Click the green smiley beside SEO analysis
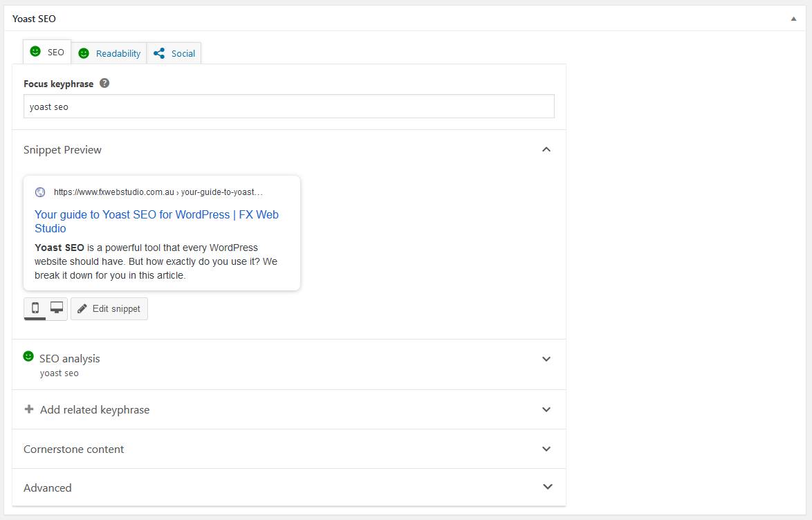The width and height of the screenshot is (812, 520). tap(28, 356)
